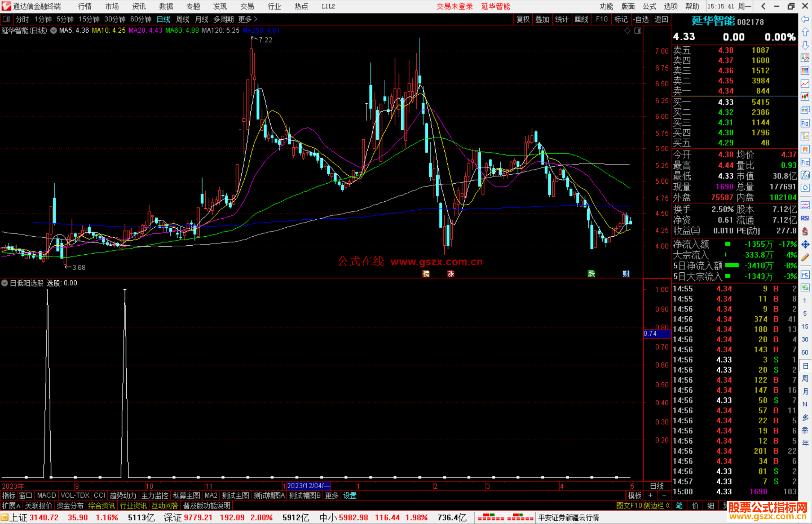
Task: Expand 更多 timeframe options
Action: click(x=248, y=19)
